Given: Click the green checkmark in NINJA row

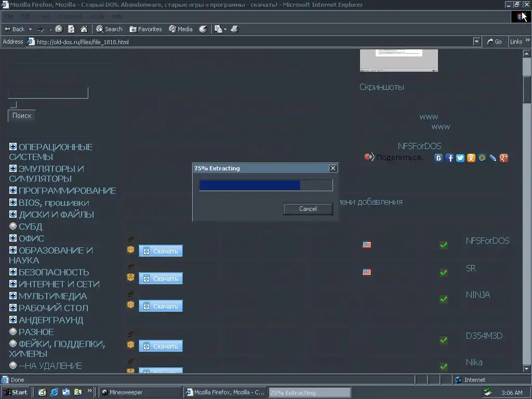Looking at the screenshot, I should coord(443,299).
